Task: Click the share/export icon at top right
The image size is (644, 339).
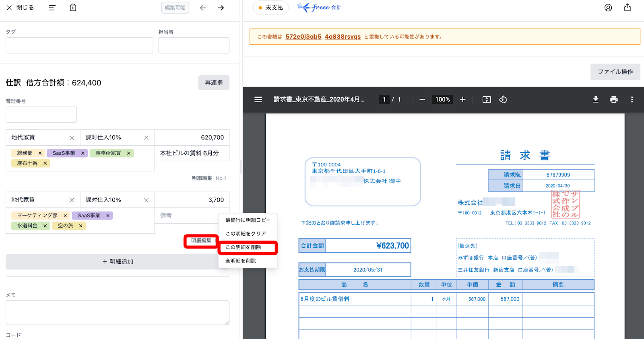Action: coord(627,8)
